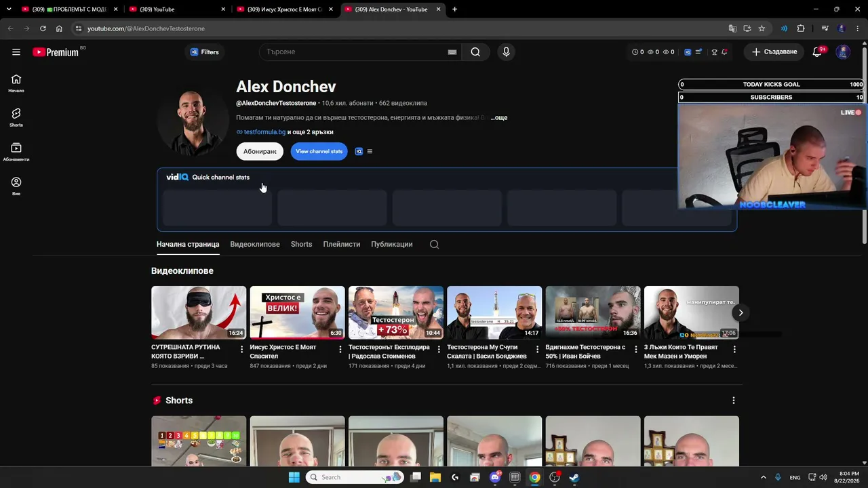Open the vidIQ alerts bell icon
The image size is (868, 488).
(725, 52)
